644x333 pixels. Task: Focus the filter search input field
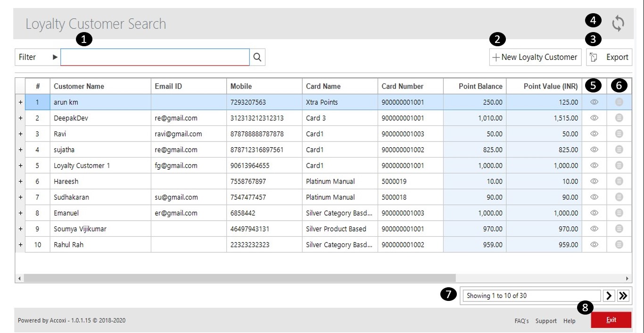coord(155,57)
